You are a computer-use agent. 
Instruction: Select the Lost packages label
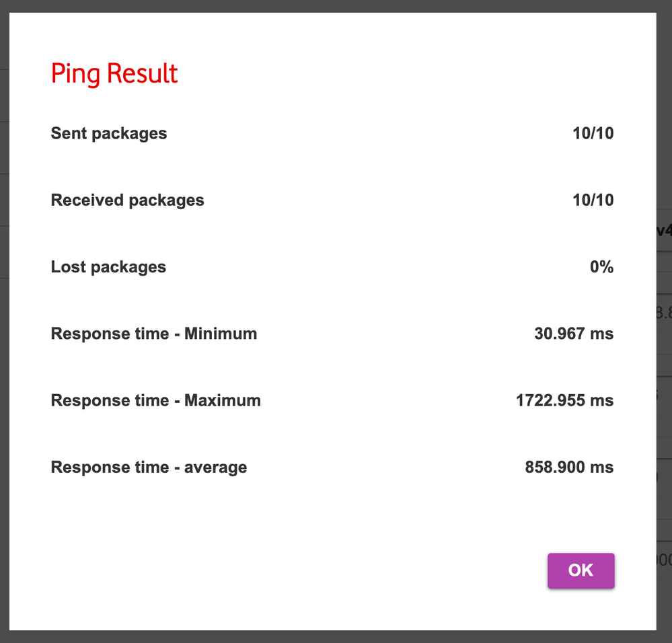108,267
